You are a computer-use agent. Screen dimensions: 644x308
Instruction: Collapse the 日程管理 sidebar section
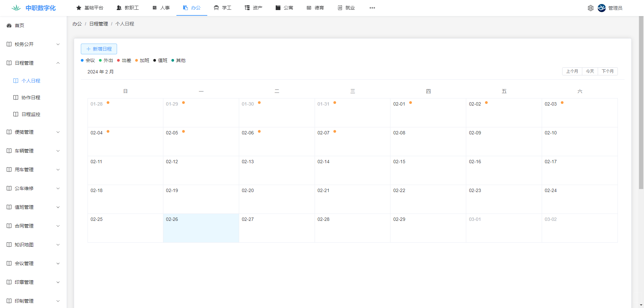(x=58, y=63)
